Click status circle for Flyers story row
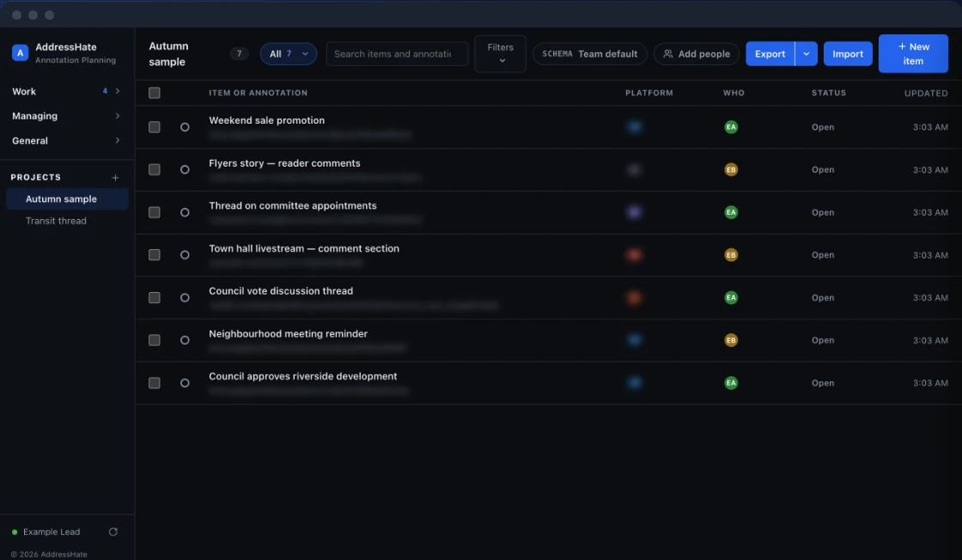This screenshot has height=560, width=962. (x=185, y=170)
